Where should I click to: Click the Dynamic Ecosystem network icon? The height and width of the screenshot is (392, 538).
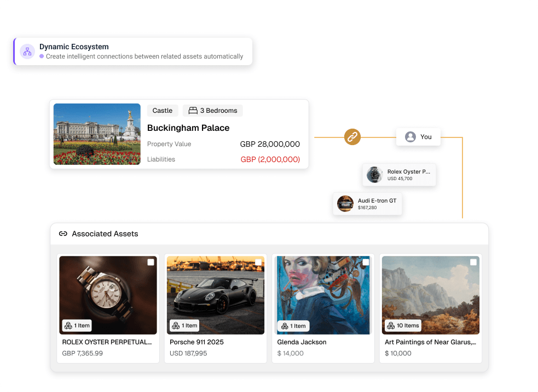tap(27, 51)
